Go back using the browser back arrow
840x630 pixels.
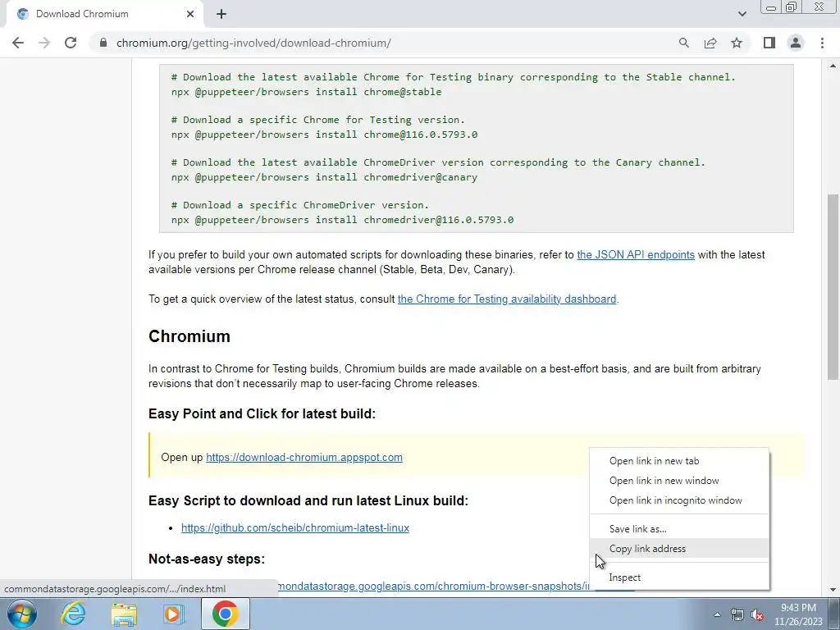pyautogui.click(x=18, y=43)
